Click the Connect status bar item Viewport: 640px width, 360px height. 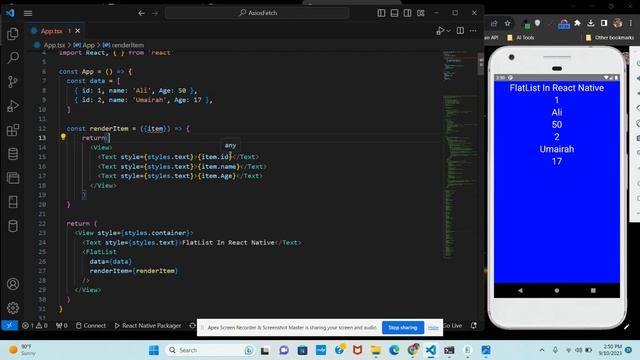coord(91,325)
